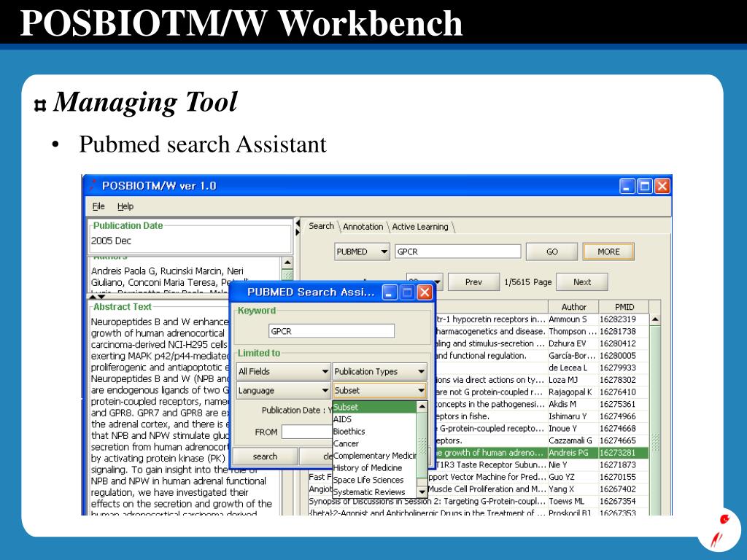Click the GPCR query field in main window
The image size is (747, 560).
(458, 252)
